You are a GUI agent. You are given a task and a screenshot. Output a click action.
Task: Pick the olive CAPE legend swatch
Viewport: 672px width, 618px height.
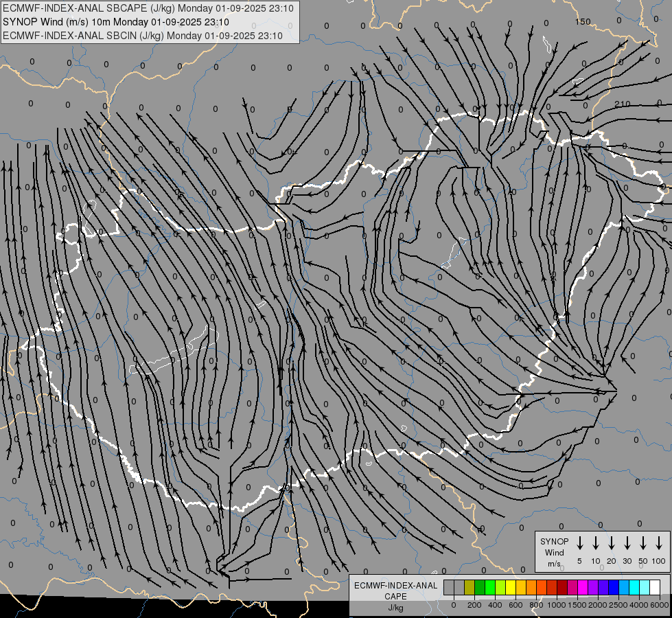[470, 588]
